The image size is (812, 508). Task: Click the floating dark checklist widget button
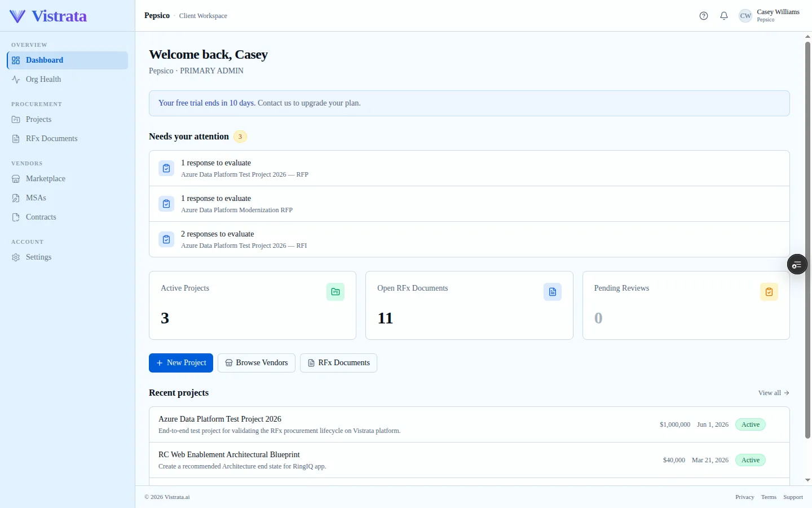[797, 264]
